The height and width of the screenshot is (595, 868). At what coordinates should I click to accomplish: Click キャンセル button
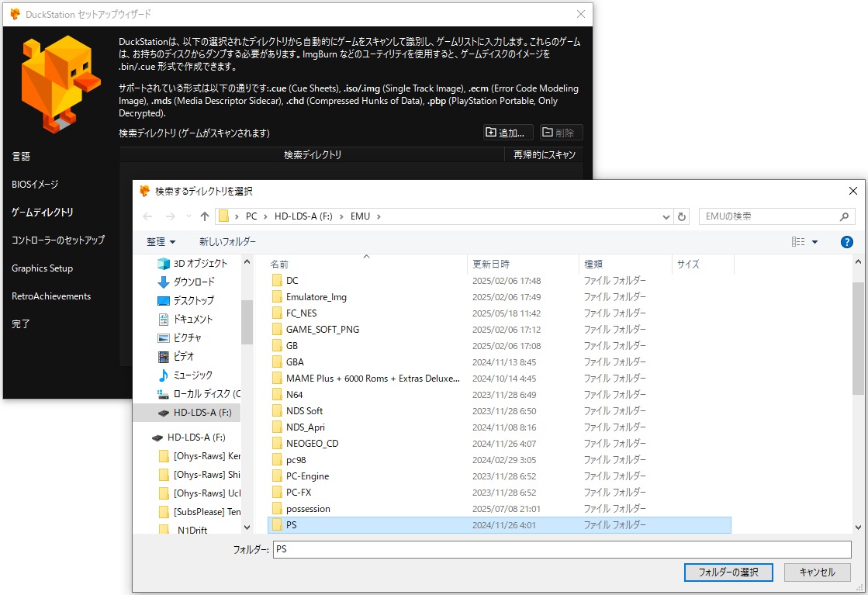point(817,573)
